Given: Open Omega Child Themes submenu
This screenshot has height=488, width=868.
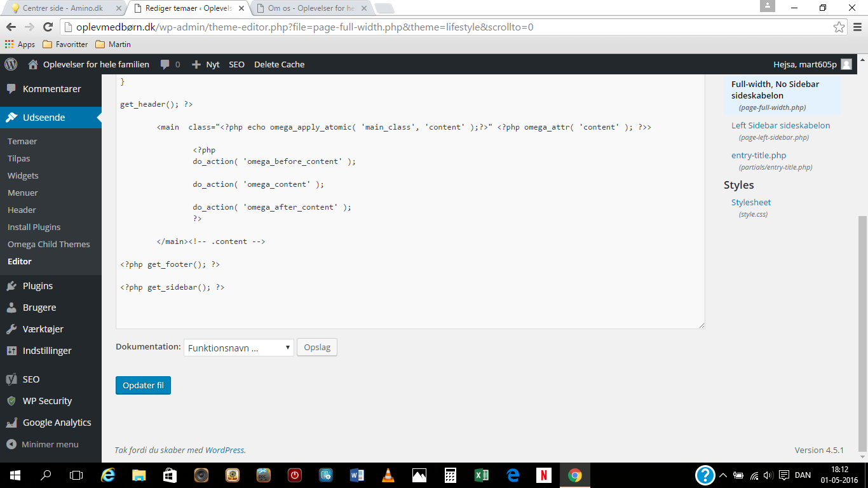Looking at the screenshot, I should point(49,244).
